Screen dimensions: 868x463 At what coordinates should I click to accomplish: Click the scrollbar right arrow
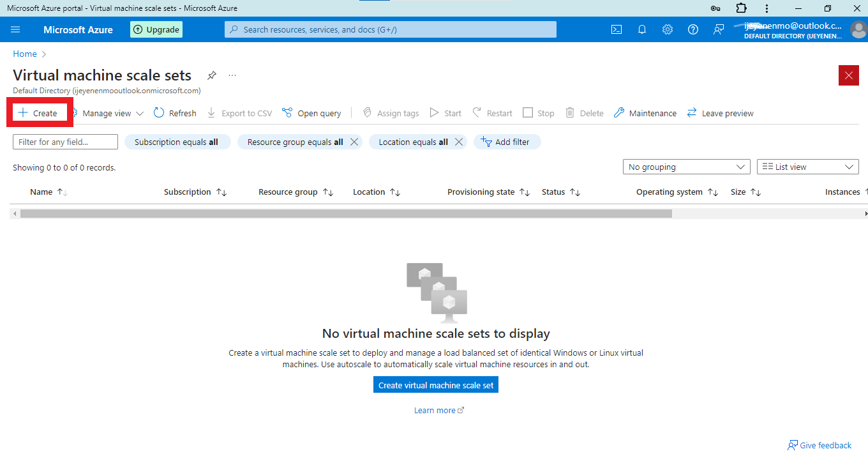(x=865, y=213)
